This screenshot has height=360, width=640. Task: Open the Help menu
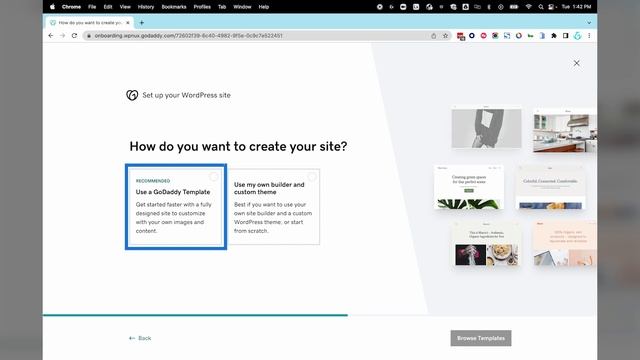click(x=264, y=7)
